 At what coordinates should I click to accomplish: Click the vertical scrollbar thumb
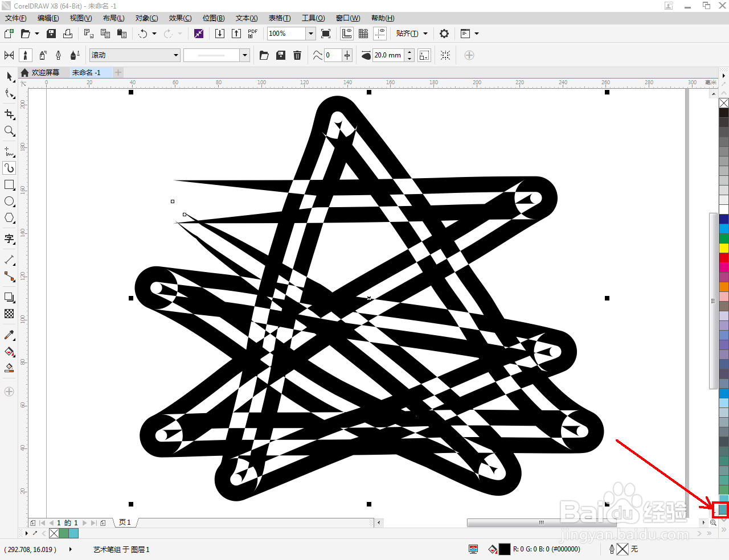[x=712, y=301]
